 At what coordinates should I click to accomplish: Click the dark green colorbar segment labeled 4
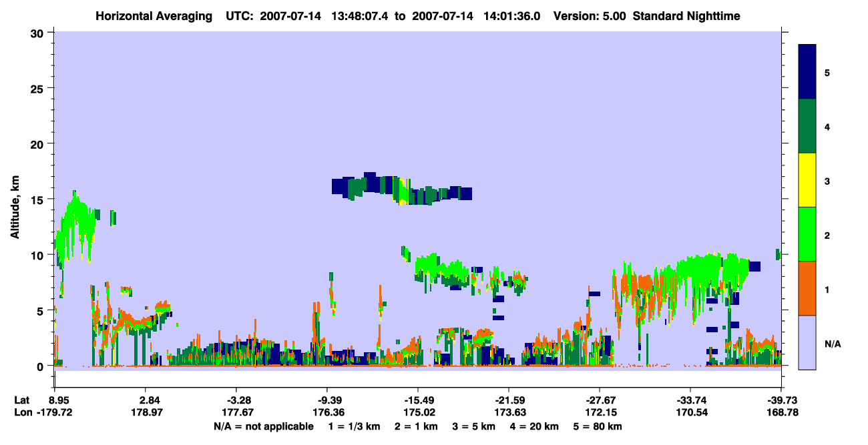(x=807, y=126)
